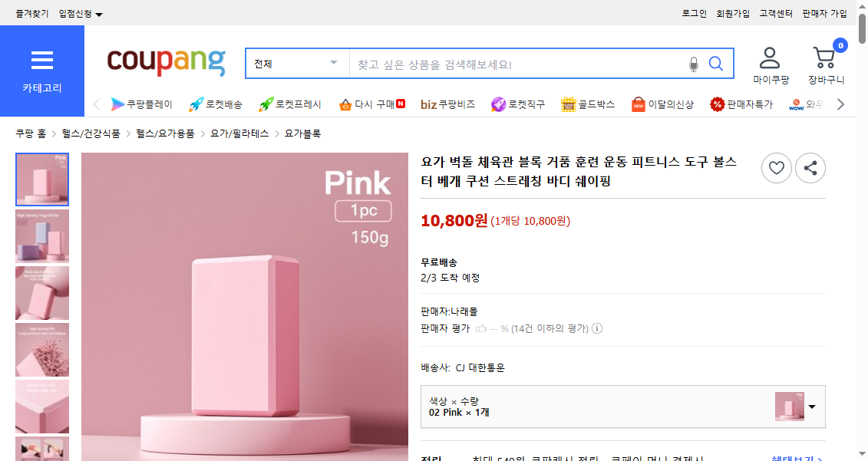Expand the 전체 search category dropdown
Screen dimensions: 868x461
(297, 64)
